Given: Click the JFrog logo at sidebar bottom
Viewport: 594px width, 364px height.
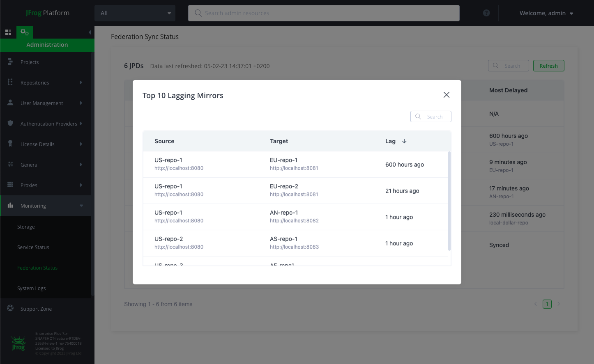Looking at the screenshot, I should 18,343.
